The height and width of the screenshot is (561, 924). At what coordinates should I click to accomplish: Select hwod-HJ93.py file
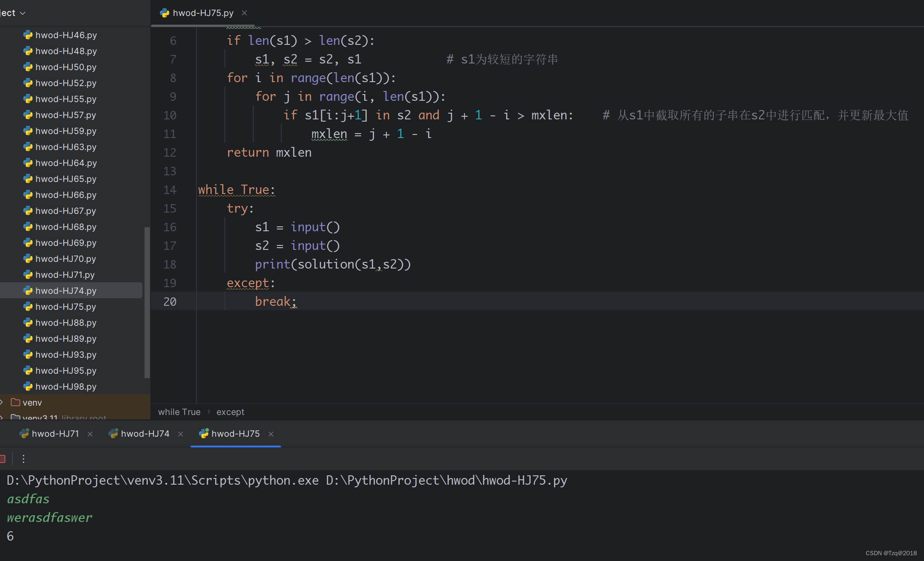tap(66, 355)
